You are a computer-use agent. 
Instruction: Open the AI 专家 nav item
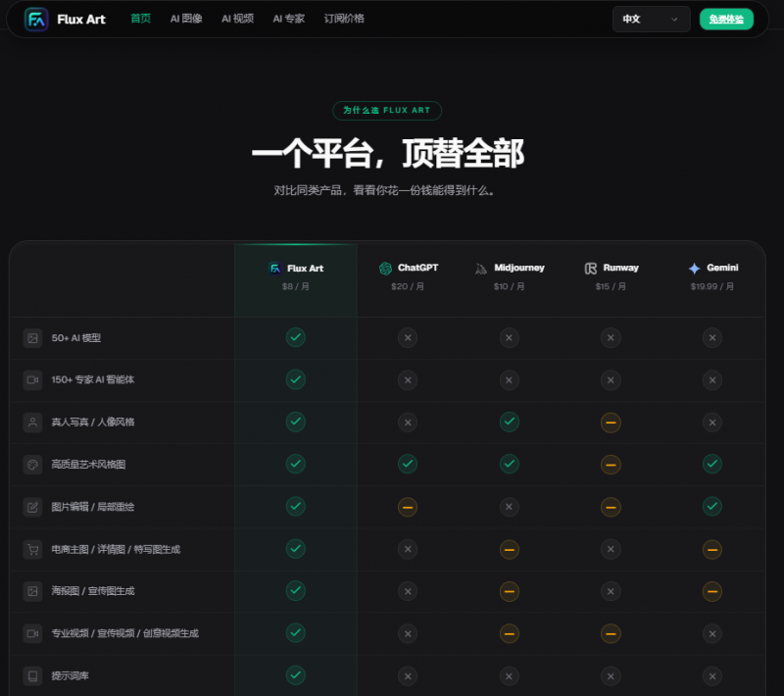tap(288, 19)
